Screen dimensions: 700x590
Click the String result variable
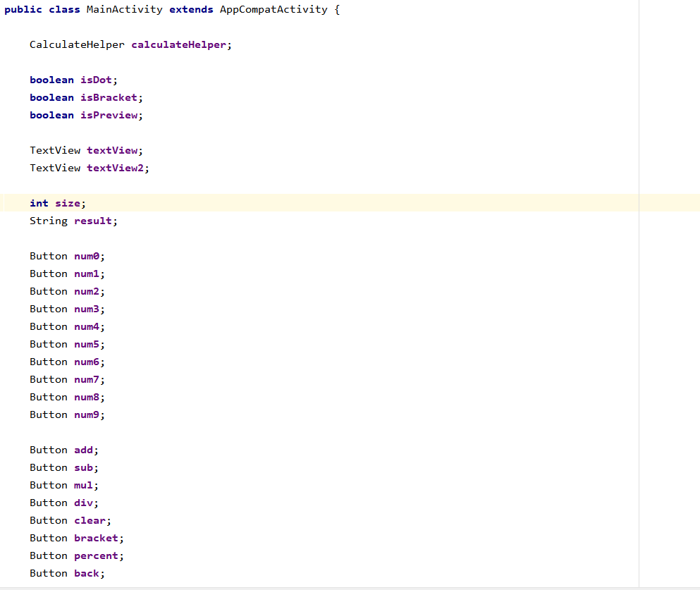[93, 221]
